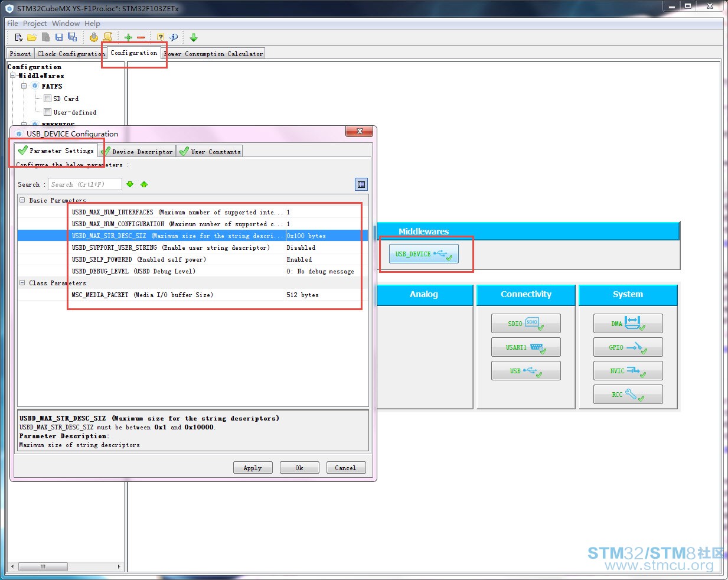Screen dimensions: 728x580
Task: Enable the User-defined checkbox under FATFS
Action: coord(47,112)
